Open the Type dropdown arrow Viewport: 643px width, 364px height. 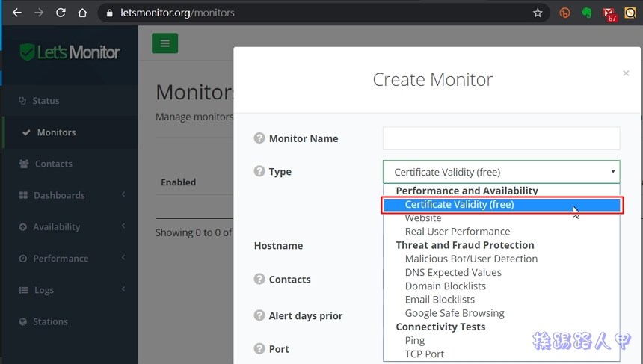pyautogui.click(x=613, y=171)
